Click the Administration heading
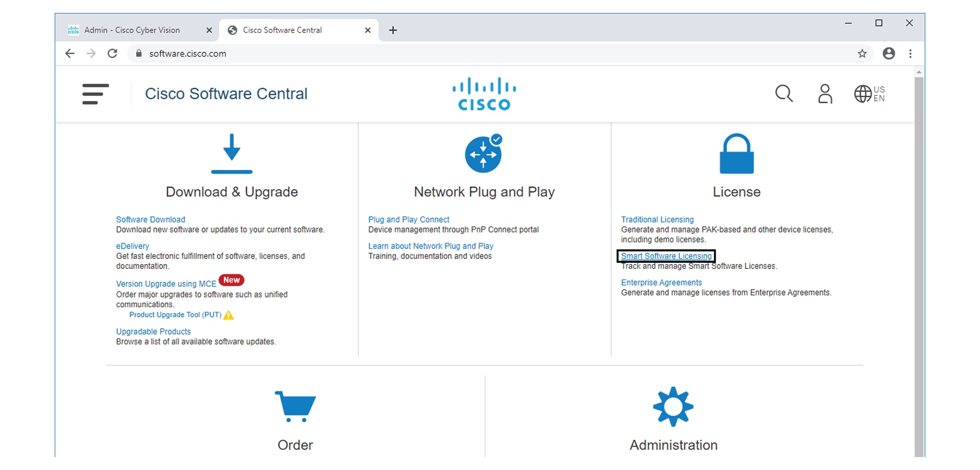The height and width of the screenshot is (470, 980). click(673, 445)
